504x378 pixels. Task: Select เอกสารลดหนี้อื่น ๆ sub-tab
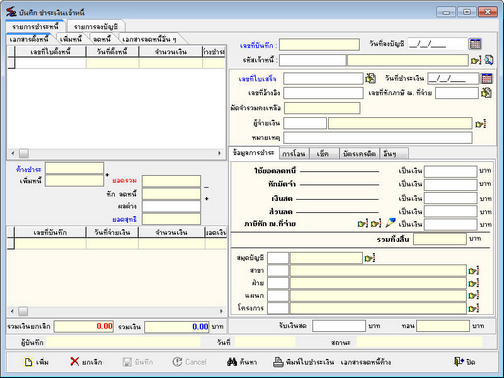point(149,39)
